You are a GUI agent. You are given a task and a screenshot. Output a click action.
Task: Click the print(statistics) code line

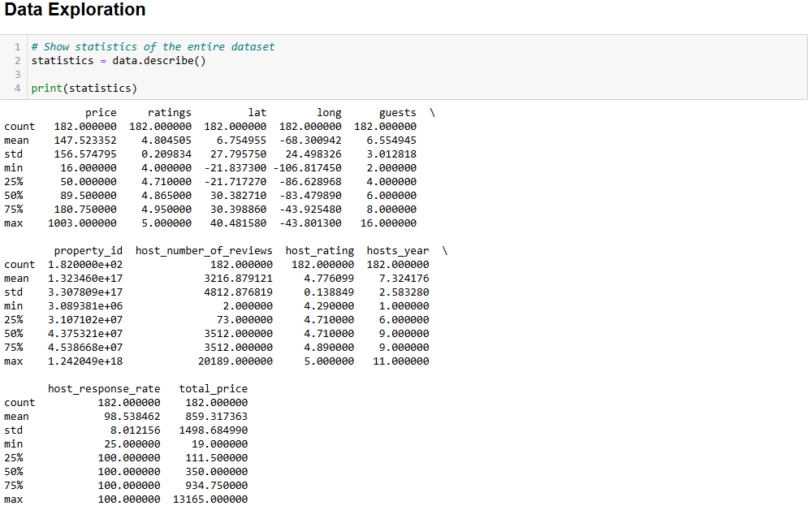(84, 88)
